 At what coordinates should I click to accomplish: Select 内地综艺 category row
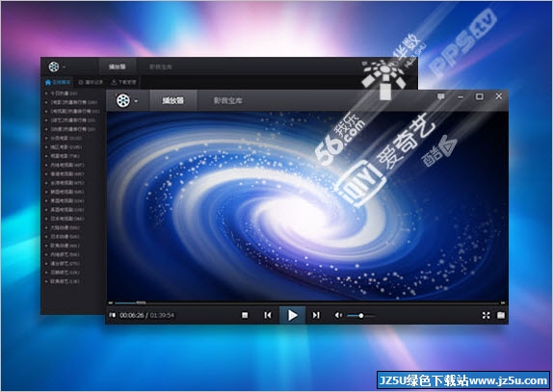pos(62,254)
